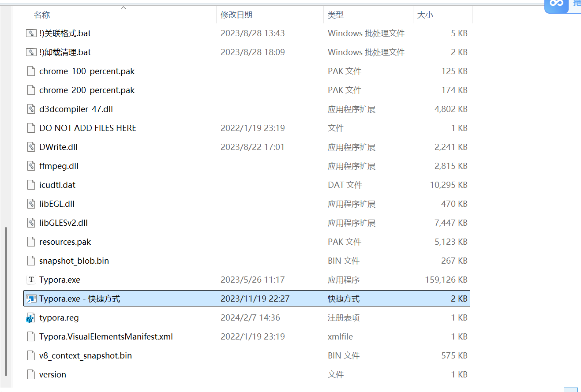Select the libEGL.dll file icon
The image size is (581, 392).
coord(31,204)
